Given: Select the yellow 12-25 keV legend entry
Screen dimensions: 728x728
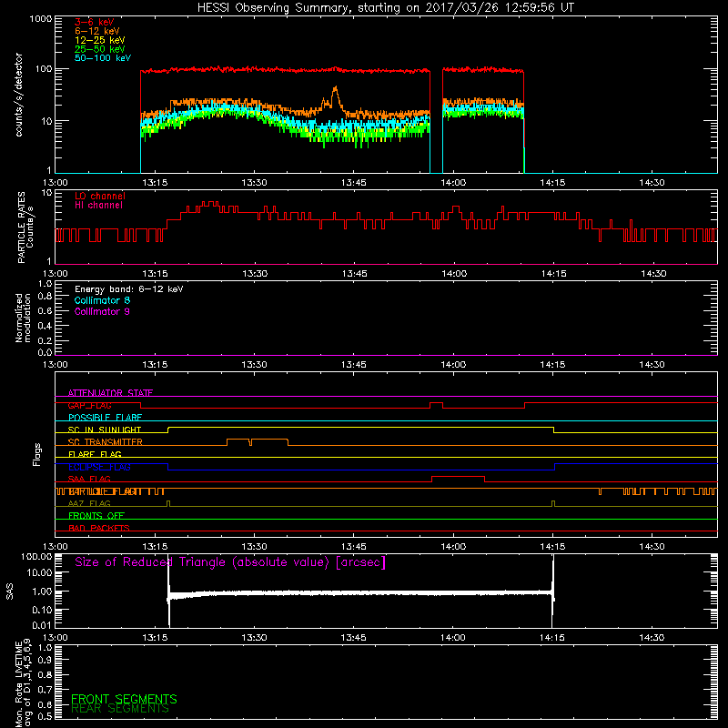Looking at the screenshot, I should coord(100,40).
